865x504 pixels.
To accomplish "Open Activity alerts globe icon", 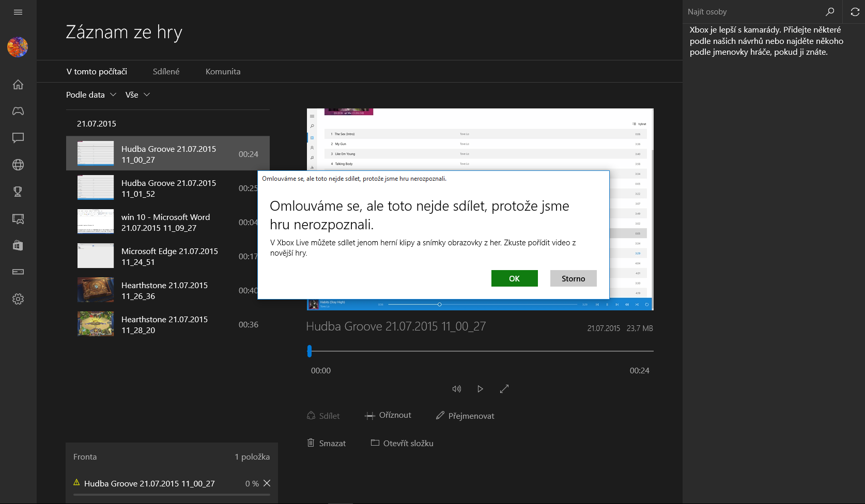I will click(x=18, y=165).
